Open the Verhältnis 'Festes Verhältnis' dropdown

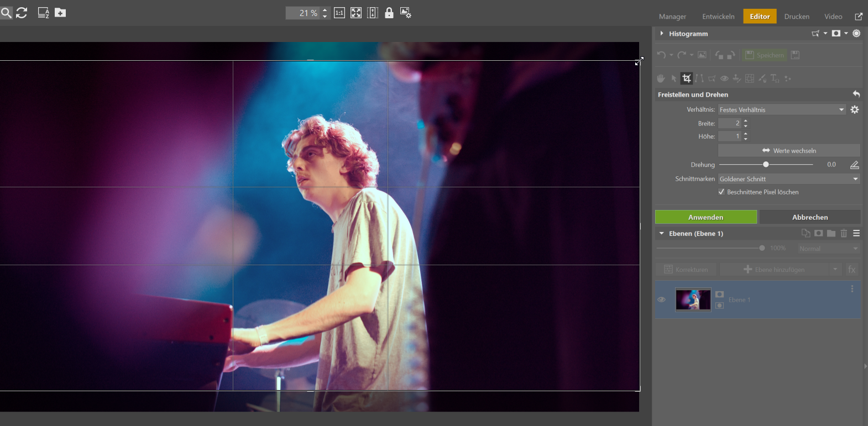click(782, 109)
